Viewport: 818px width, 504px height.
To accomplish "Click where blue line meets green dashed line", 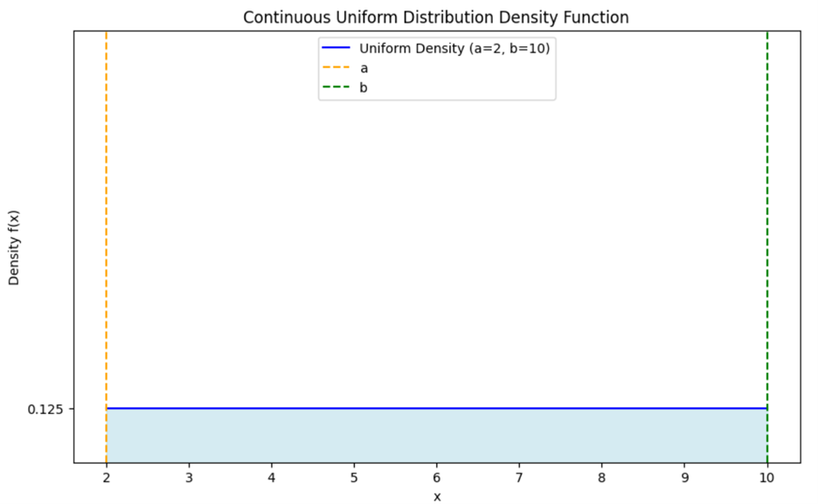I will (766, 406).
